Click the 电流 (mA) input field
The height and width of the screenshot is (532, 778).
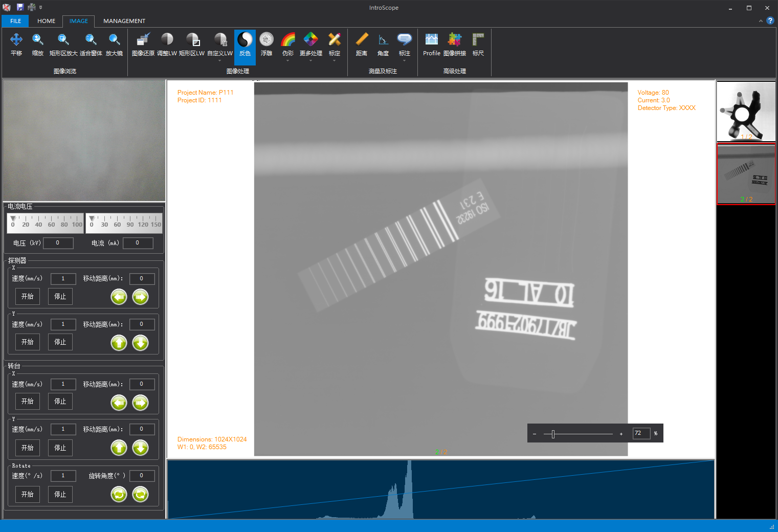138,243
